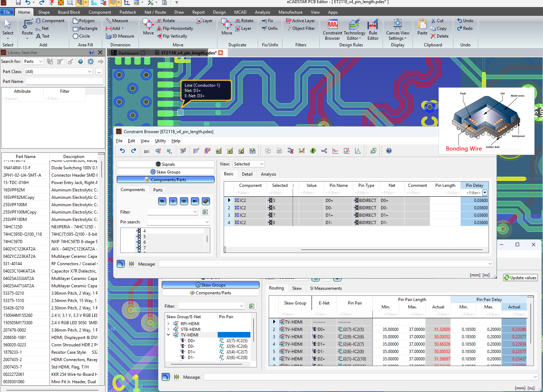Image resolution: width=543 pixels, height=392 pixels.
Task: Click the Pin Delay column header
Action: [x=474, y=185]
